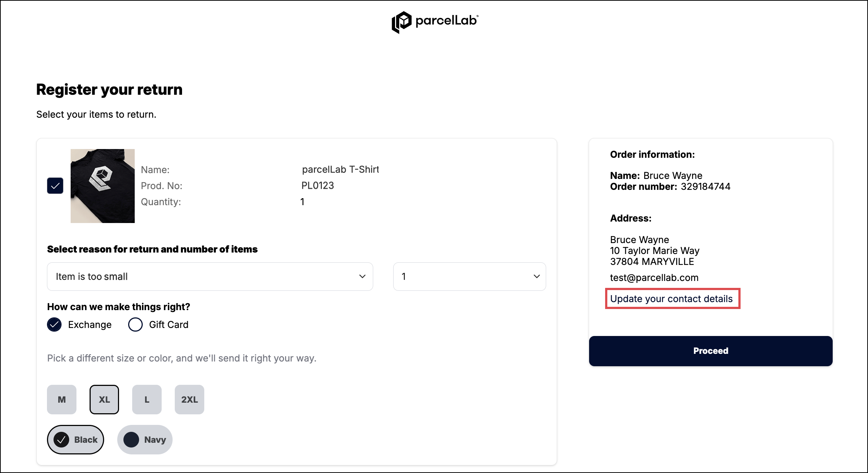Expand the number of items dropdown

click(x=469, y=277)
